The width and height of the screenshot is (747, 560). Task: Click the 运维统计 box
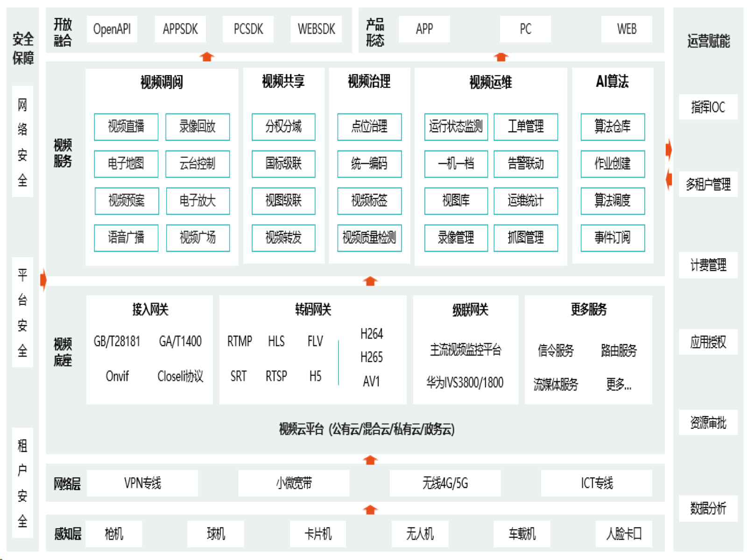526,201
